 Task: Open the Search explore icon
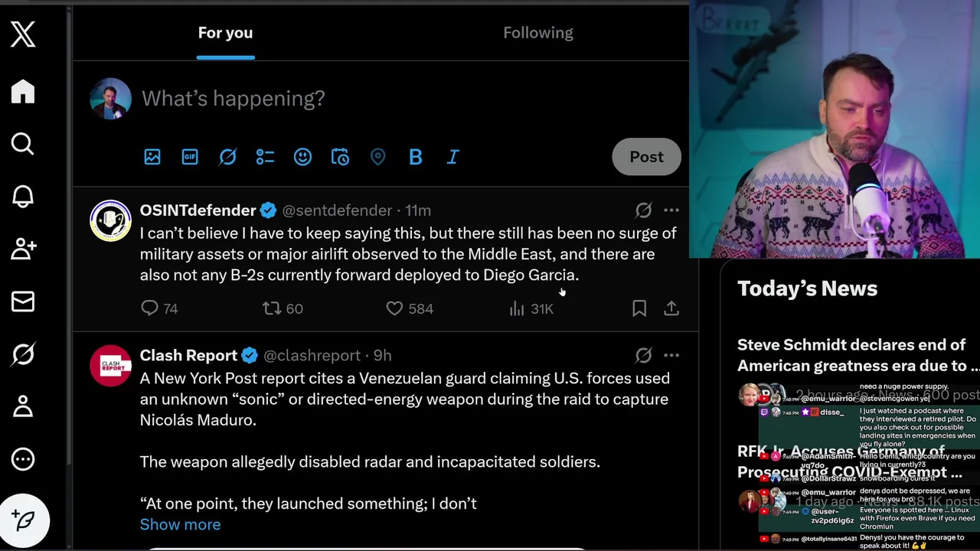[23, 144]
